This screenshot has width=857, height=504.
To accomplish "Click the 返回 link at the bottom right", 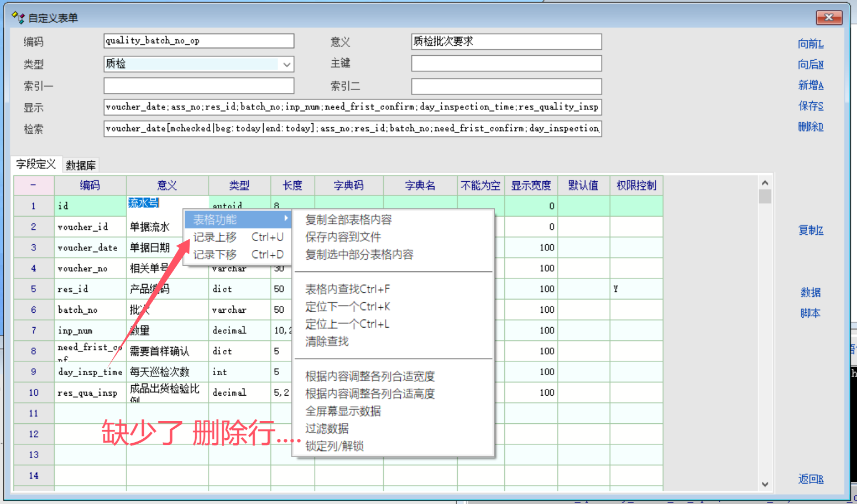I will click(811, 479).
